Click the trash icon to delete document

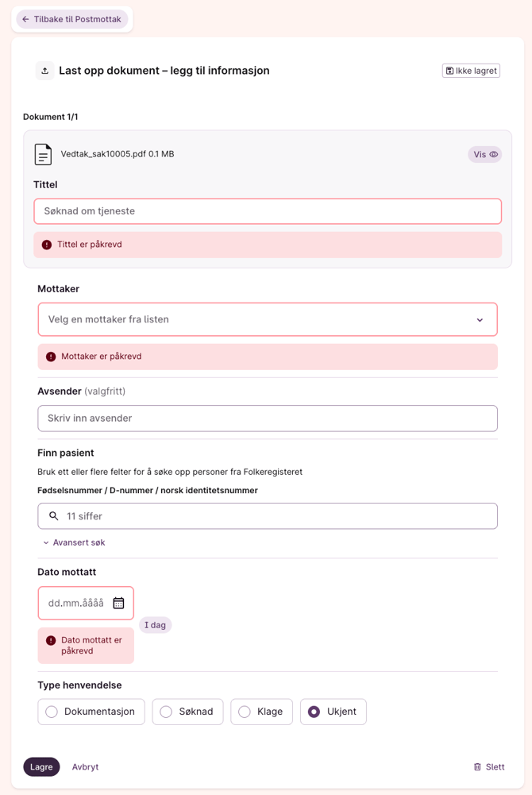[477, 767]
